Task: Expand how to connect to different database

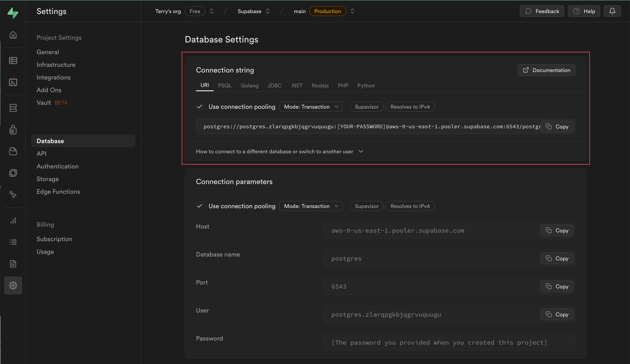Action: (x=280, y=151)
